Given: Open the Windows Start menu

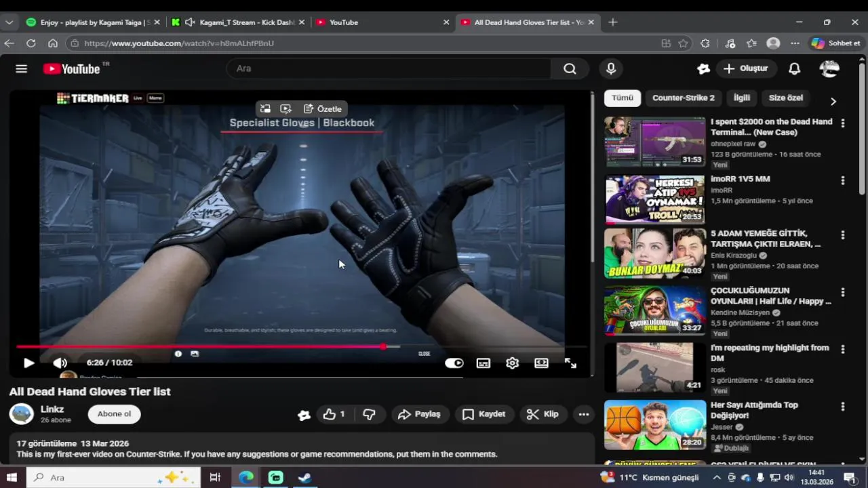Looking at the screenshot, I should (12, 477).
